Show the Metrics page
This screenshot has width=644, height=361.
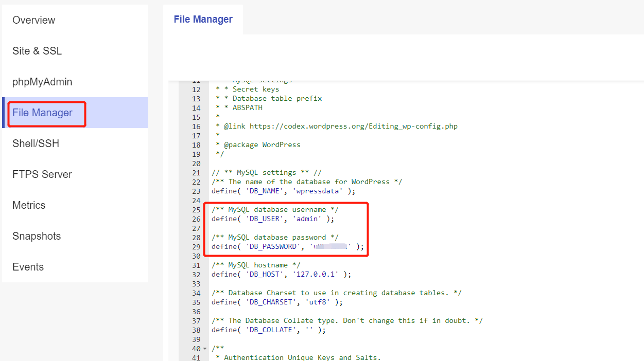coord(75,205)
